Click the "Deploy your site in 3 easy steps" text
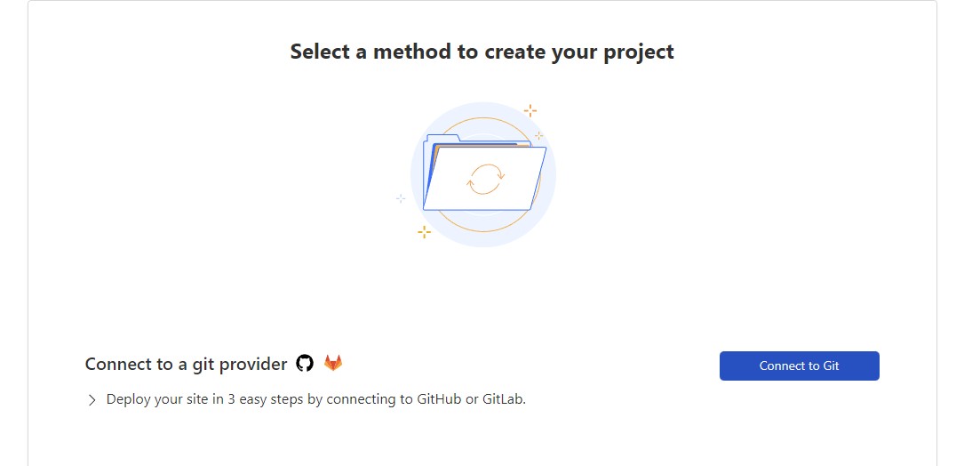 [x=316, y=399]
